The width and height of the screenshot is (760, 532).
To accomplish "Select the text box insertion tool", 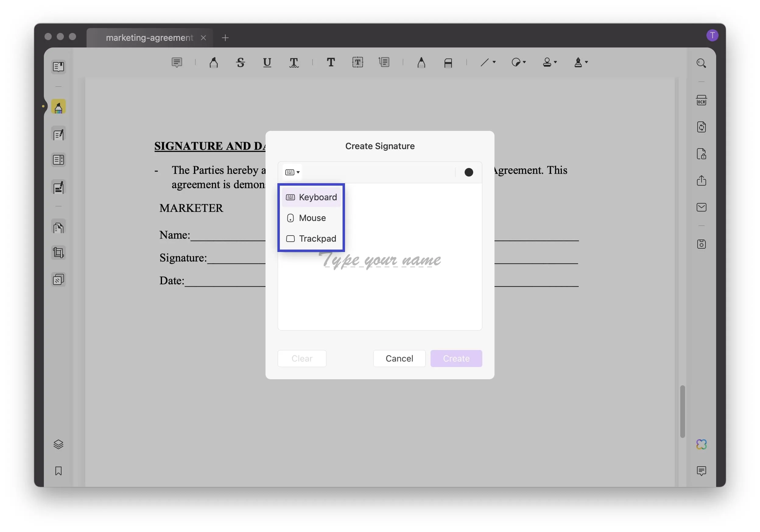I will [357, 62].
